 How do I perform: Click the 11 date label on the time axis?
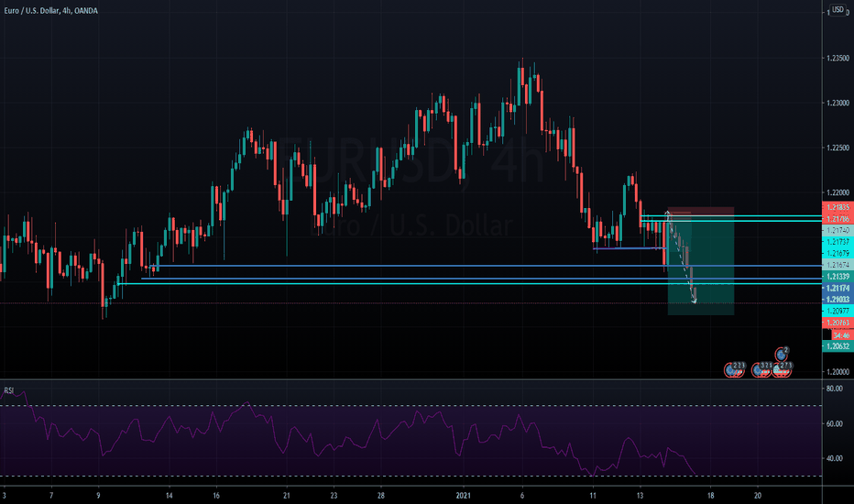pos(593,496)
